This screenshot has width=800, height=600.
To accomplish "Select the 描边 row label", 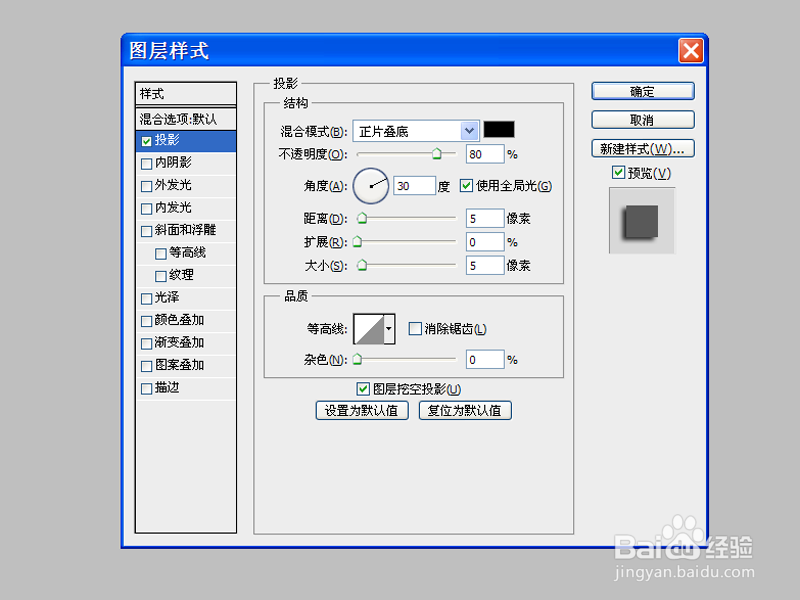I will tap(167, 387).
